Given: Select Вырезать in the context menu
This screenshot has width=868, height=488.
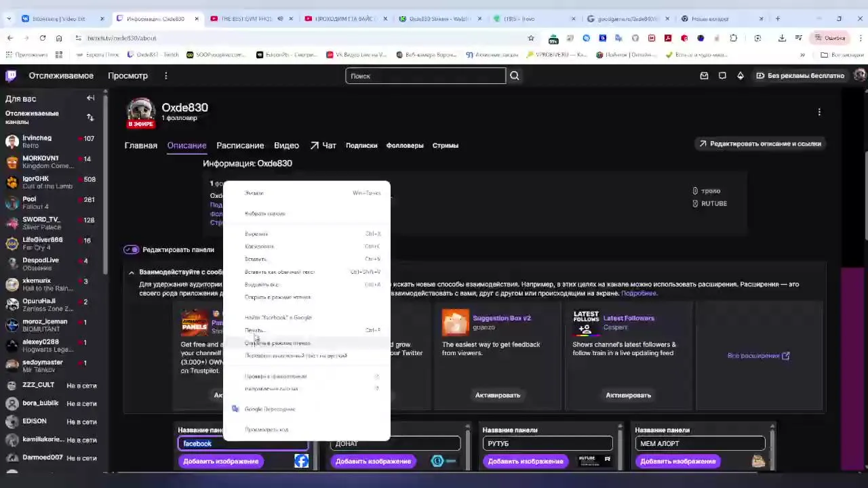Looking at the screenshot, I should [307, 234].
